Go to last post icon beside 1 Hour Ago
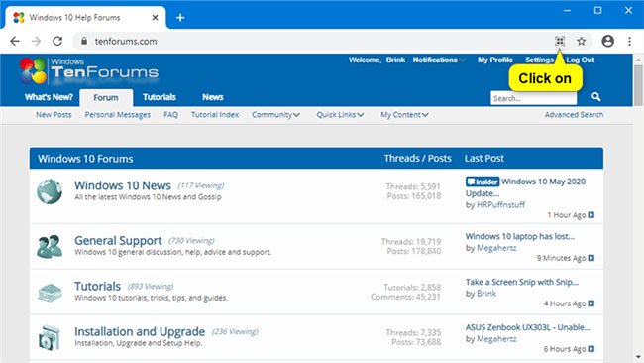The image size is (644, 363). pyautogui.click(x=591, y=215)
